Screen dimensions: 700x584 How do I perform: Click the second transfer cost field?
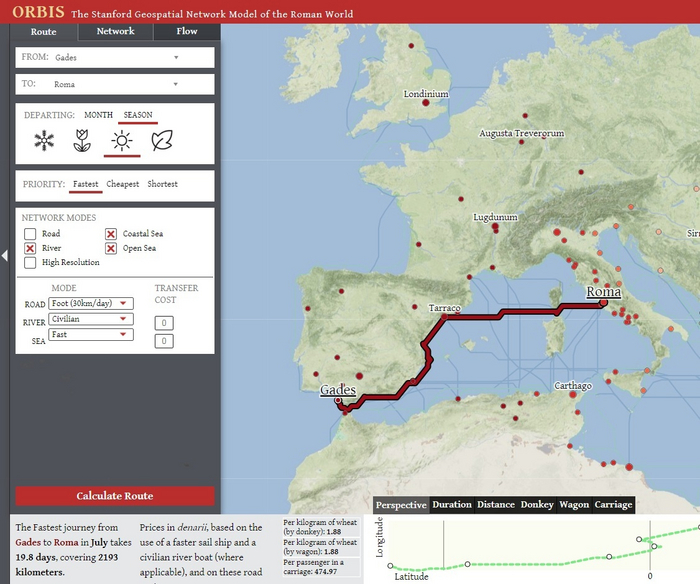164,341
